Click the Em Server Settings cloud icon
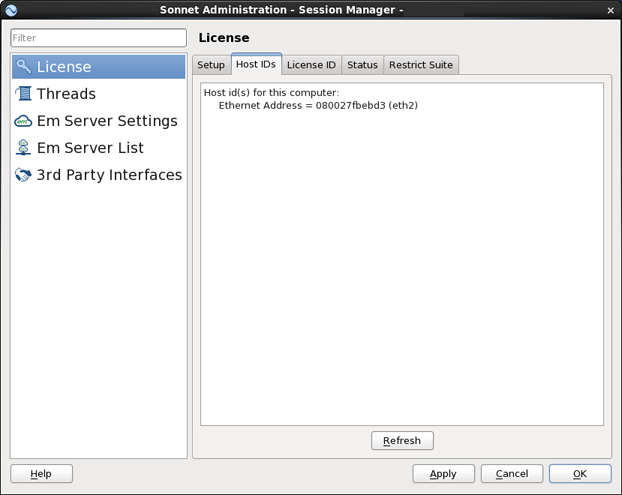The height and width of the screenshot is (495, 622). click(x=23, y=121)
